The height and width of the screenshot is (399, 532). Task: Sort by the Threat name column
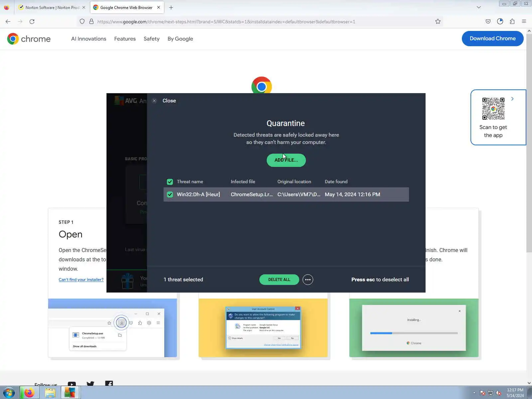[190, 182]
